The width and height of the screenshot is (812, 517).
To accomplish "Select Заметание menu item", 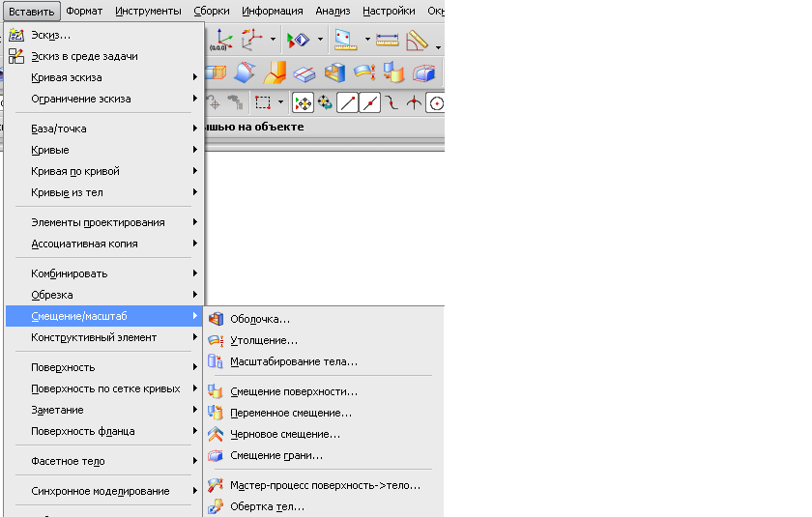I will tap(104, 410).
